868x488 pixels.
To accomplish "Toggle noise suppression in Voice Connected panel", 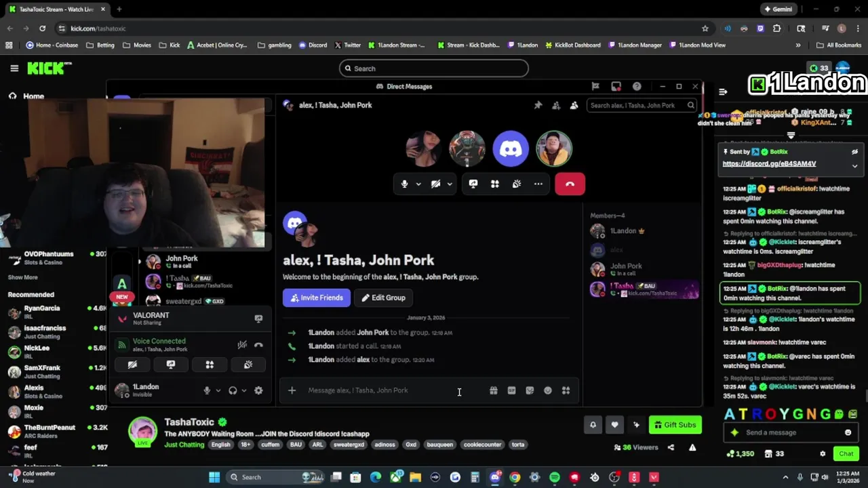I will click(242, 345).
